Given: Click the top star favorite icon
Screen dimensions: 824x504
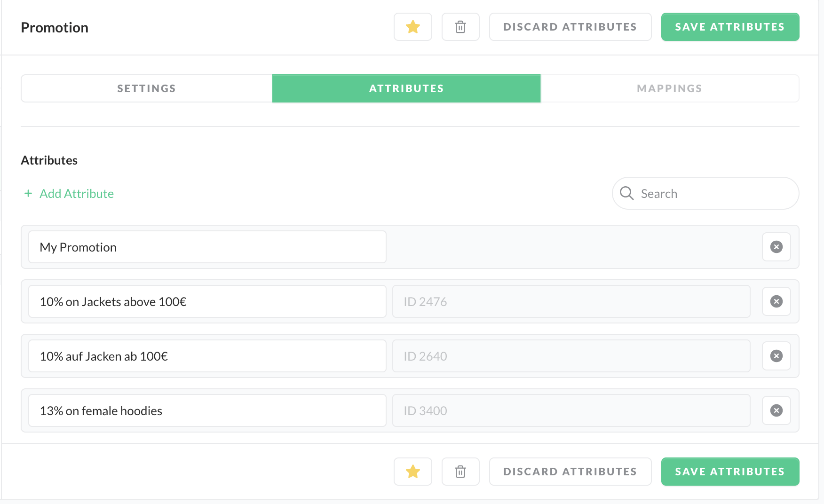Looking at the screenshot, I should coord(412,27).
